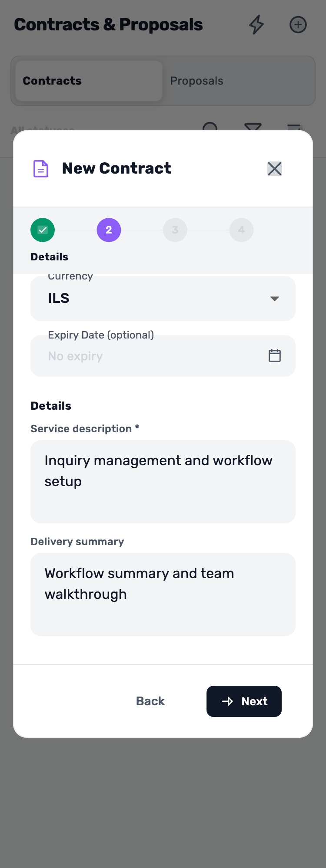
Task: Click the Delivery summary label
Action: click(77, 542)
